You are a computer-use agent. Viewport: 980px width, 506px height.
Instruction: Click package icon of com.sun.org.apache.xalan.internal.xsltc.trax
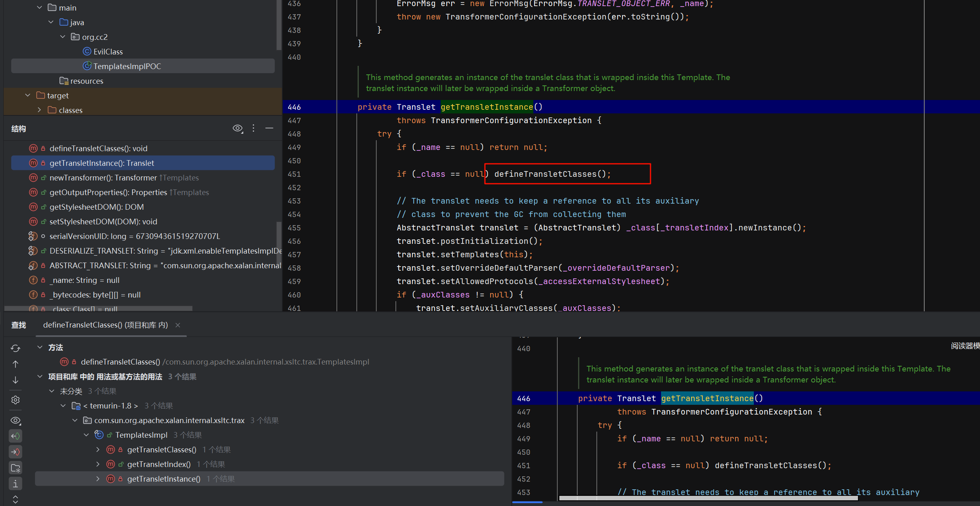(x=87, y=420)
